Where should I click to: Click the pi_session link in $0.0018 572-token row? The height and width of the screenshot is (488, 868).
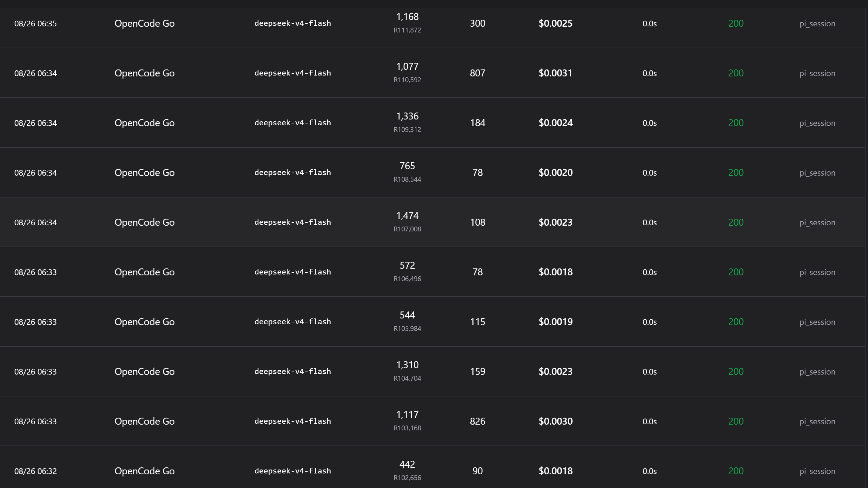817,272
